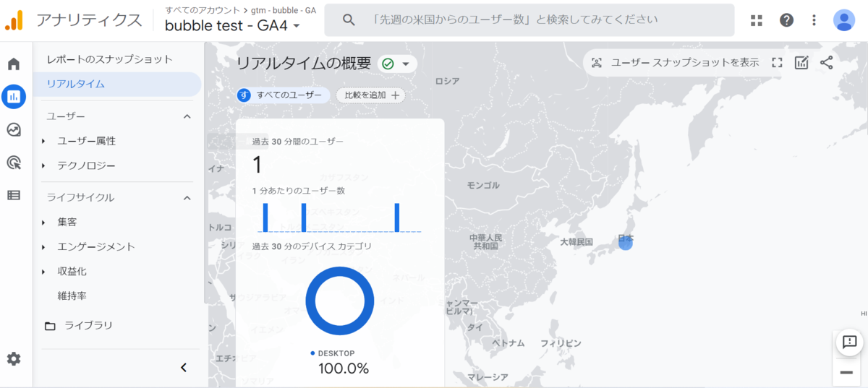The height and width of the screenshot is (388, 868).
Task: Click the device category donut chart
Action: 340,301
